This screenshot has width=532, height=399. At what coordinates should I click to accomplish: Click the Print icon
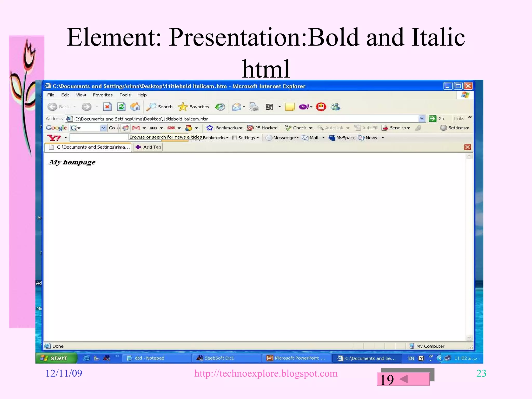(254, 107)
